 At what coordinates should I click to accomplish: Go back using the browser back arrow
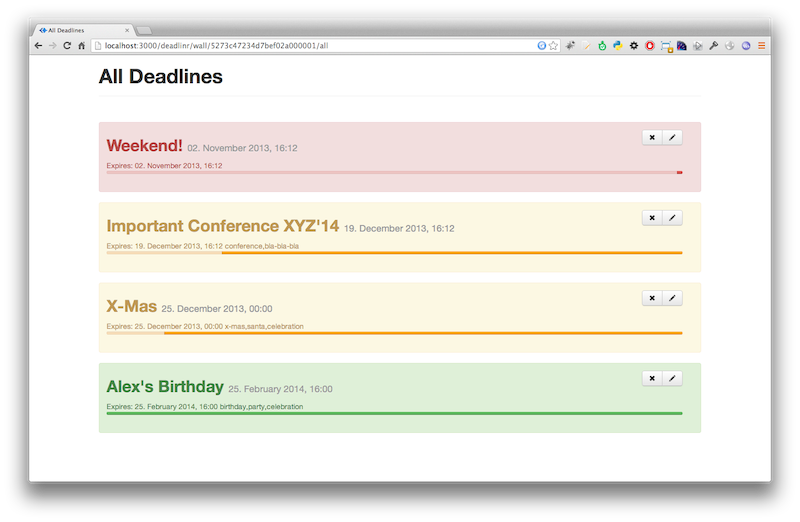click(38, 45)
